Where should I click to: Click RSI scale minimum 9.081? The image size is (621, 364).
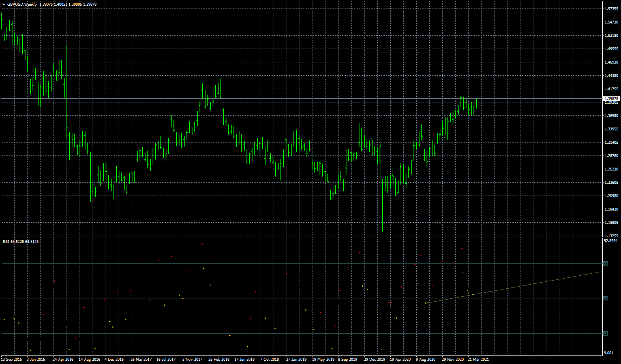pyautogui.click(x=609, y=353)
